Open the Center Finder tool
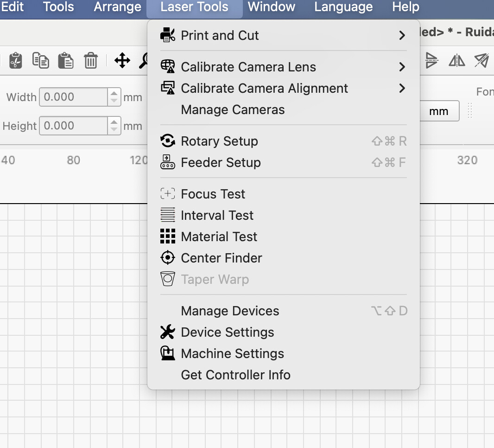This screenshot has width=494, height=448. pyautogui.click(x=222, y=258)
